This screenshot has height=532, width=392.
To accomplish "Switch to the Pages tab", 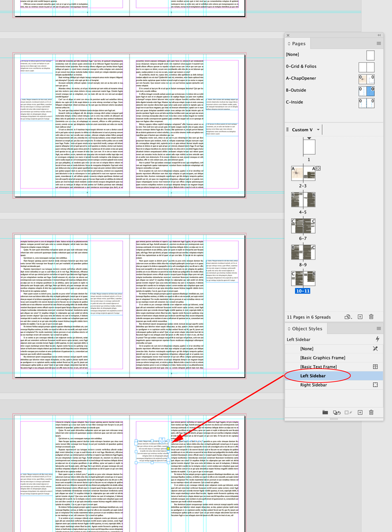I will 299,44.
